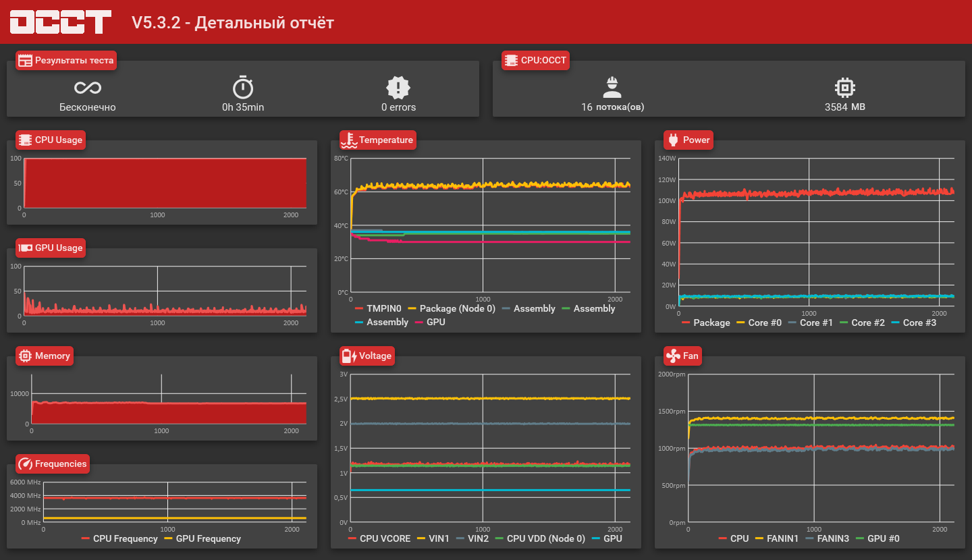Click the battery icon on Voltage label

349,356
